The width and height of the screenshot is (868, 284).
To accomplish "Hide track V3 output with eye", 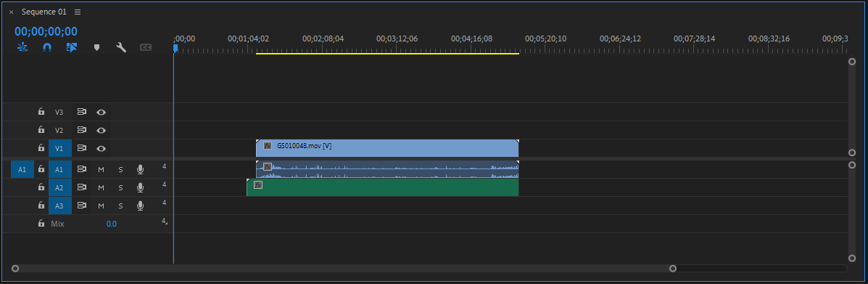I will [101, 112].
